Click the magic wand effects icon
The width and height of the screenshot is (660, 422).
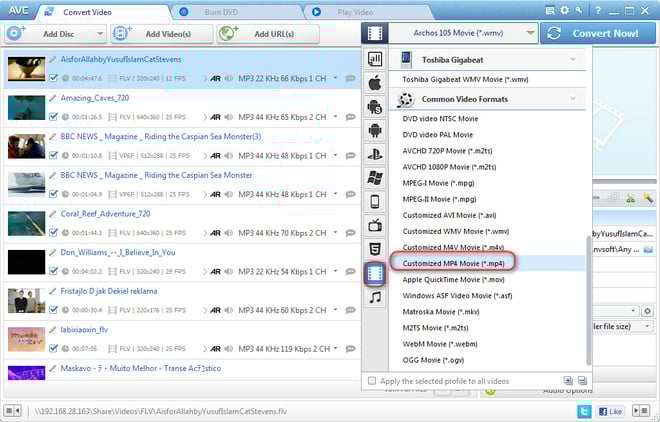click(x=647, y=198)
